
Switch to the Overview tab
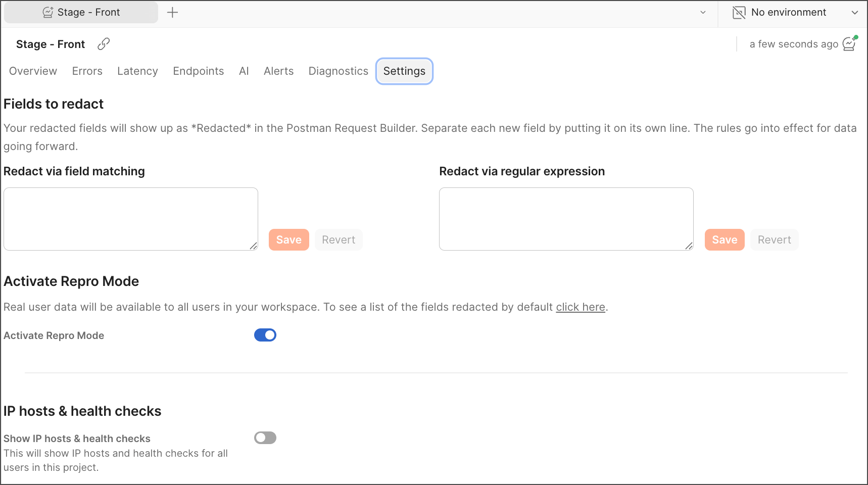[33, 71]
